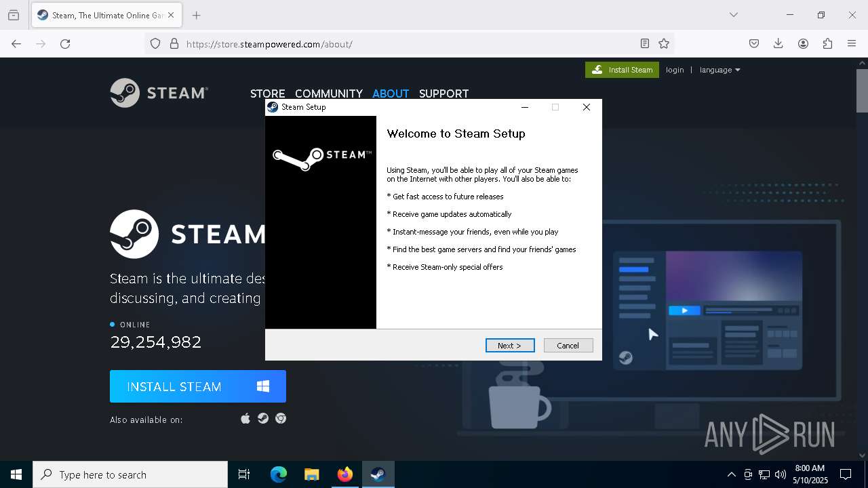Open Firefox View icon
This screenshot has width=868, height=488.
pyautogui.click(x=14, y=15)
